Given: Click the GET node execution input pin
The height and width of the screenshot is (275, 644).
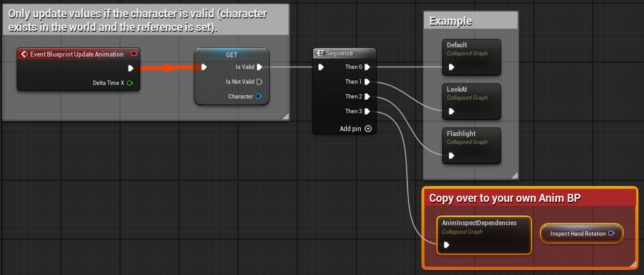Looking at the screenshot, I should click(204, 67).
